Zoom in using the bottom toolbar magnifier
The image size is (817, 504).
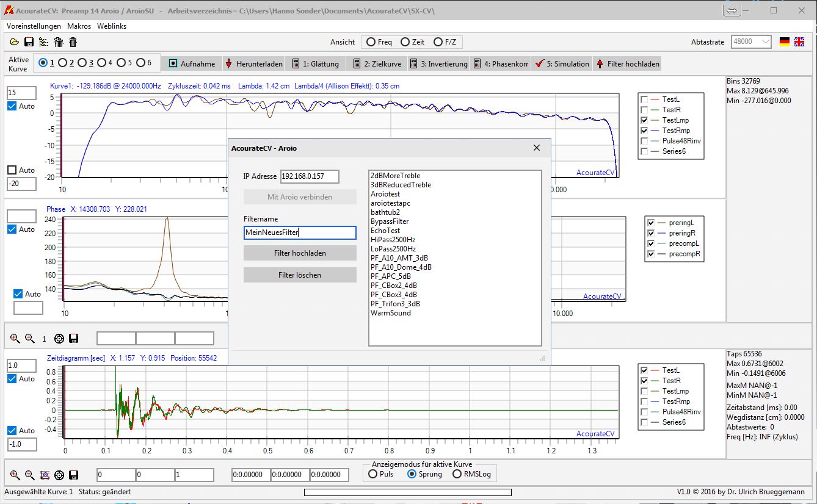click(x=15, y=475)
